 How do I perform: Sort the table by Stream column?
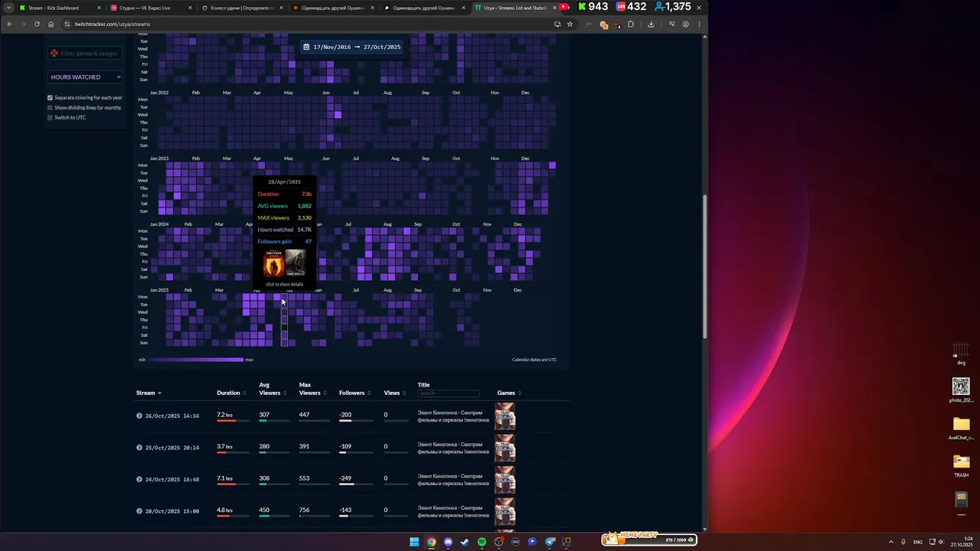[149, 393]
